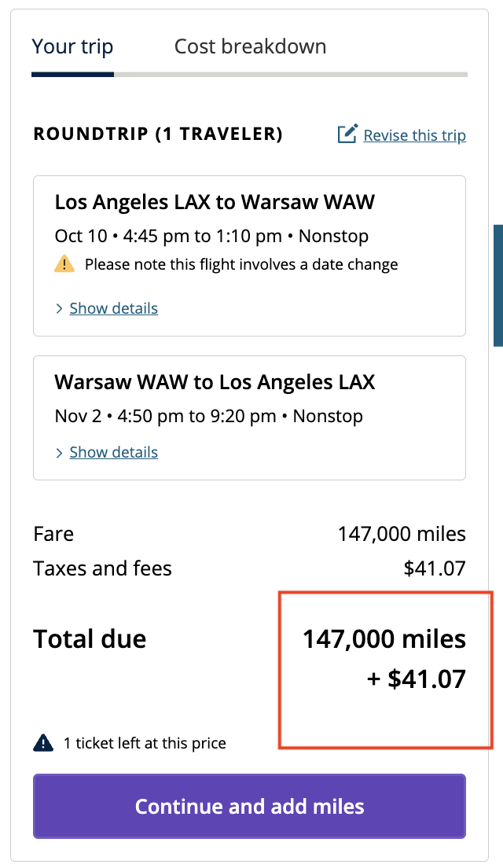Click the dark warning icon beside 1 ticket left

pos(43,743)
